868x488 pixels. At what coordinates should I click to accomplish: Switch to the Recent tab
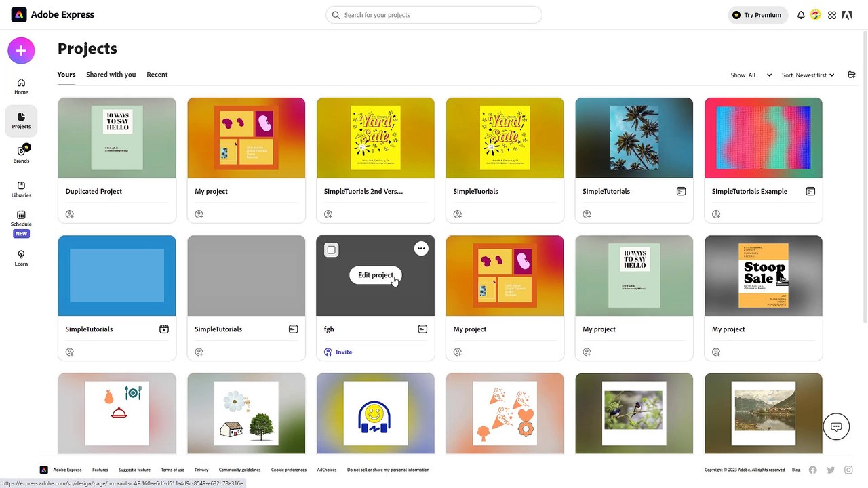pyautogui.click(x=157, y=75)
